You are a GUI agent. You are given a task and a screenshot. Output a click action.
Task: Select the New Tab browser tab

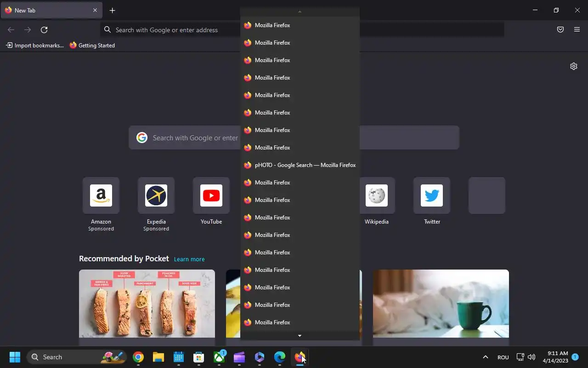(51, 10)
